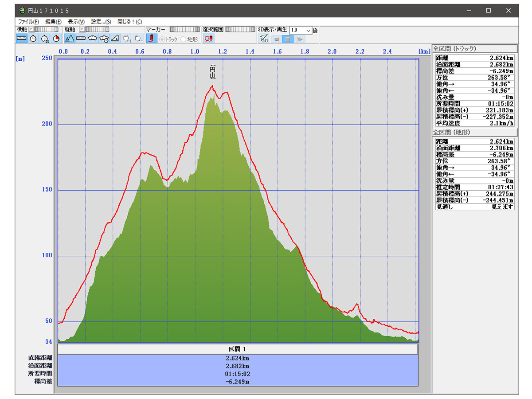This screenshot has width=532, height=399.
Task: Switch horizontal axis to clock time
Action: [33, 39]
